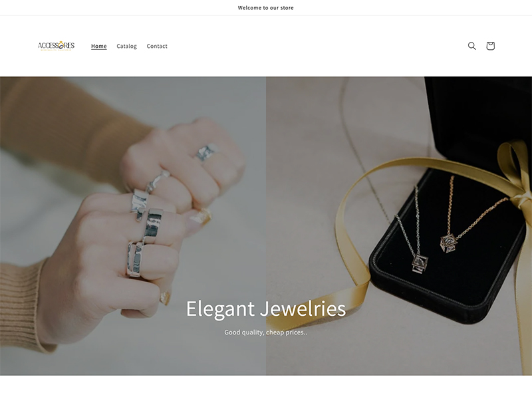532x399 pixels.
Task: Select the hero image of hands wearing rings
Action: (x=133, y=225)
